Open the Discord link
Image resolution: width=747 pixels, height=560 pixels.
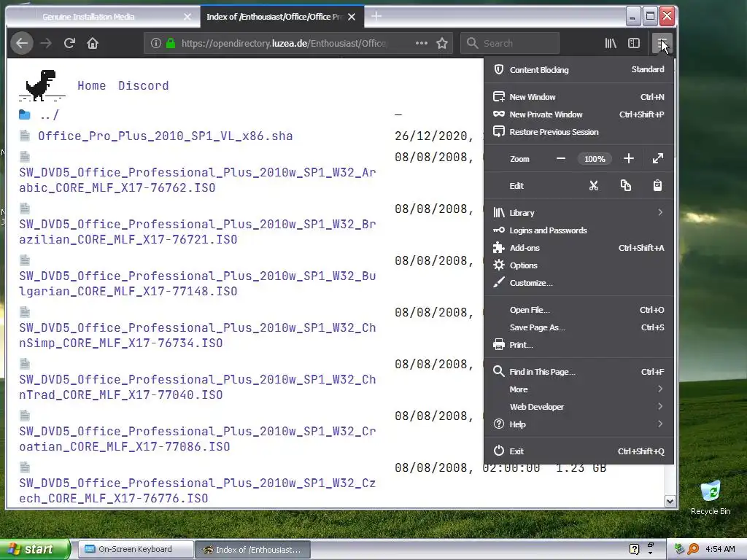pos(144,86)
